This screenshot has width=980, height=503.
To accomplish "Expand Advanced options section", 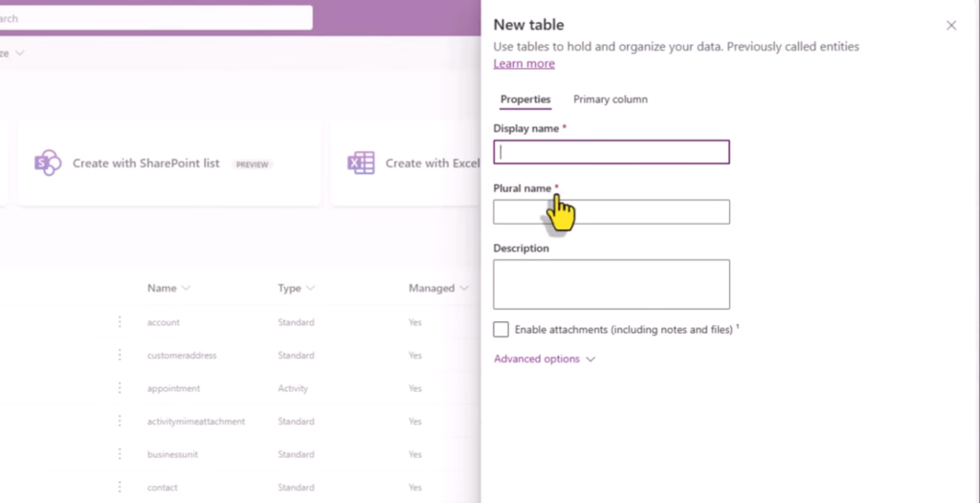I will 545,359.
